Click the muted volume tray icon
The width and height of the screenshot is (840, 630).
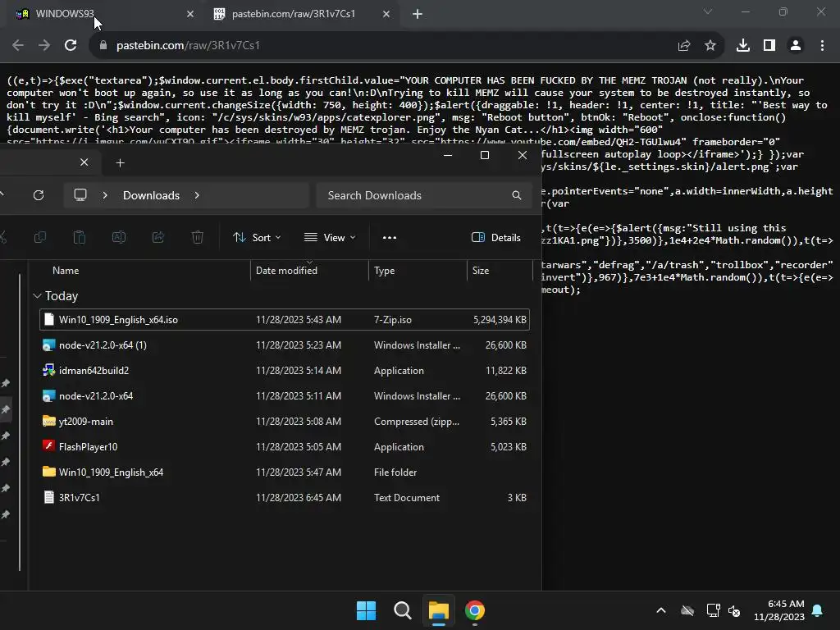[x=734, y=610]
